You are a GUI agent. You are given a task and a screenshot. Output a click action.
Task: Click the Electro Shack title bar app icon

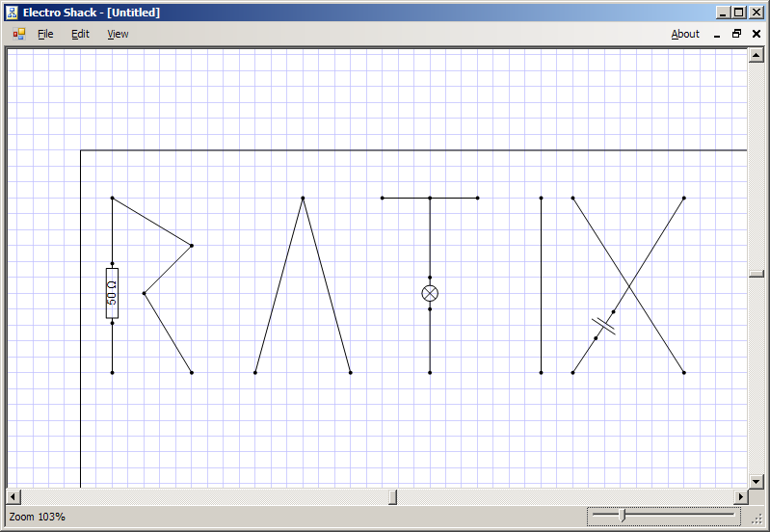[x=12, y=13]
